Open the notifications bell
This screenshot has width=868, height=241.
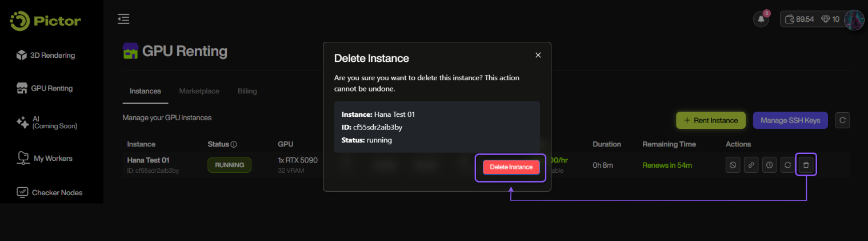click(x=761, y=19)
